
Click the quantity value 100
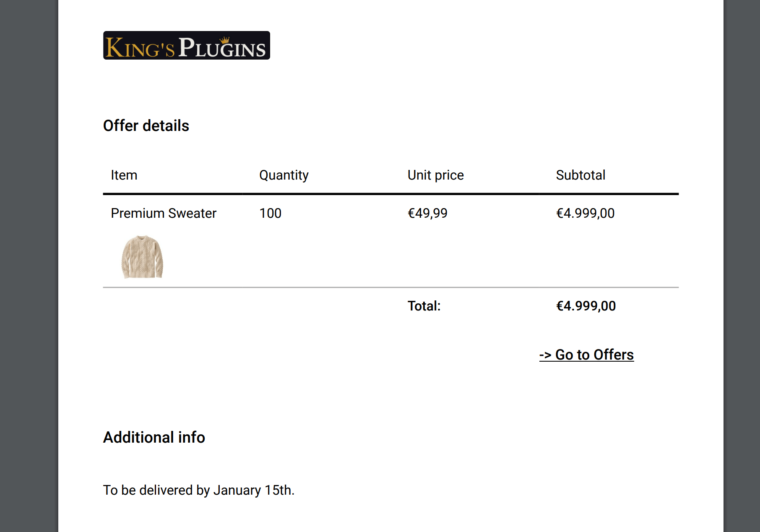(271, 213)
